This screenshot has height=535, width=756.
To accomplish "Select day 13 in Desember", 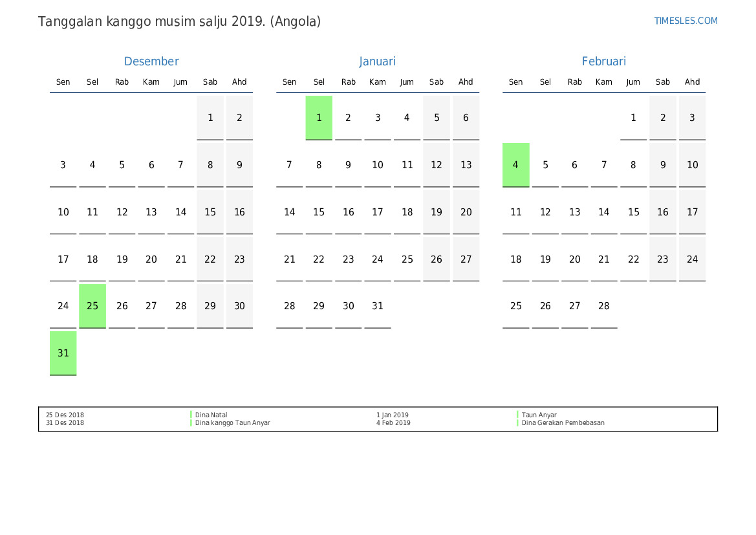I will coord(151,212).
